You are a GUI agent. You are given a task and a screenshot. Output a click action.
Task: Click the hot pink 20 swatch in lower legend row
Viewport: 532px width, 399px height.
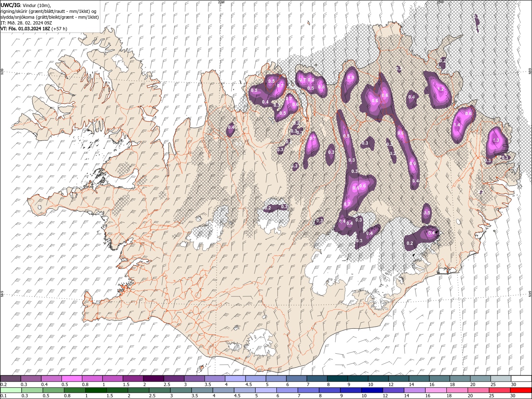(478, 390)
